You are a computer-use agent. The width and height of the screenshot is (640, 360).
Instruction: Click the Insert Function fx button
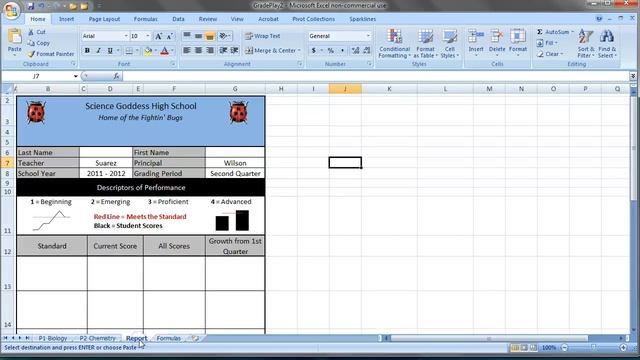click(116, 76)
